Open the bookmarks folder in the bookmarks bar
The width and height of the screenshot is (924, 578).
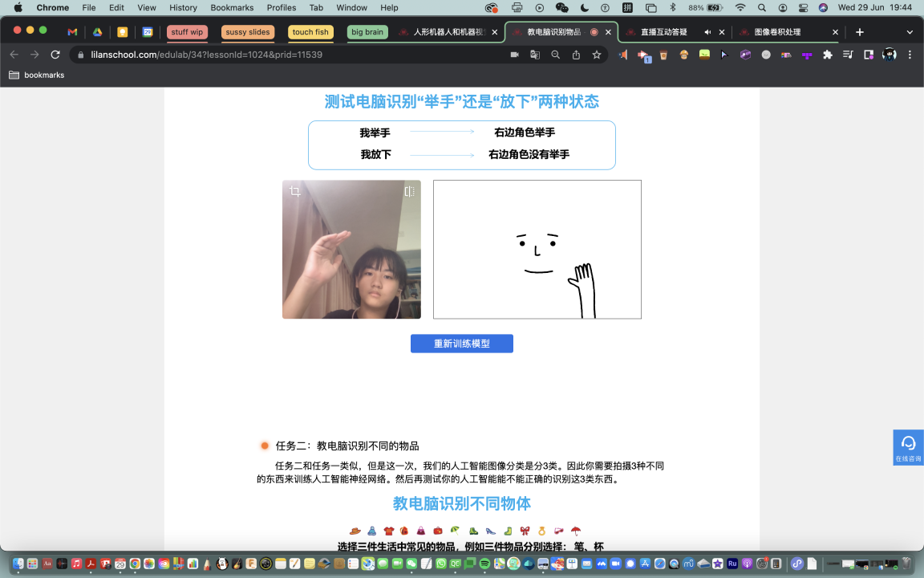pyautogui.click(x=37, y=75)
